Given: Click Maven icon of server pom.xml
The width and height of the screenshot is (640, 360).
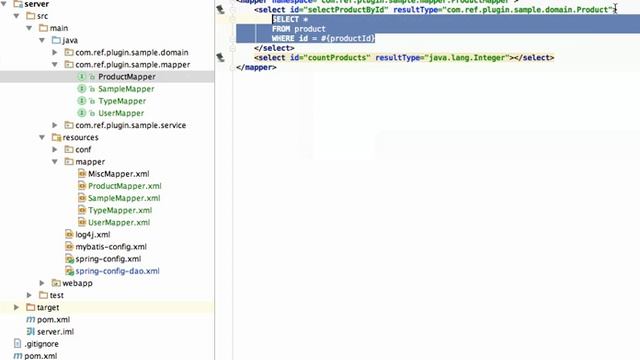Looking at the screenshot, I should click(x=30, y=319).
